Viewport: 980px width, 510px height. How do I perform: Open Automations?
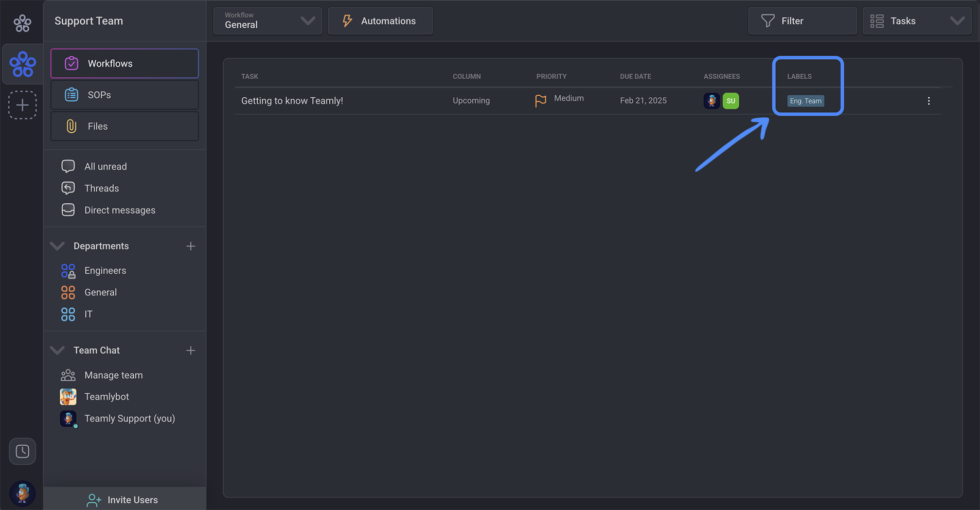[380, 21]
